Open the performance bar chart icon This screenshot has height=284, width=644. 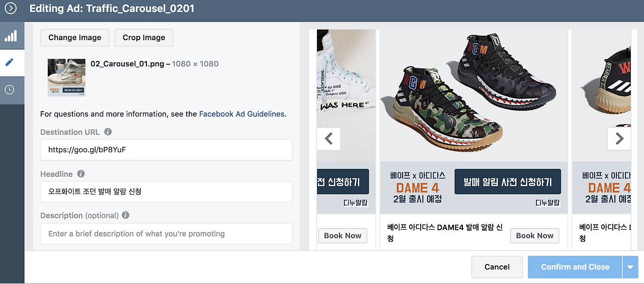[11, 36]
